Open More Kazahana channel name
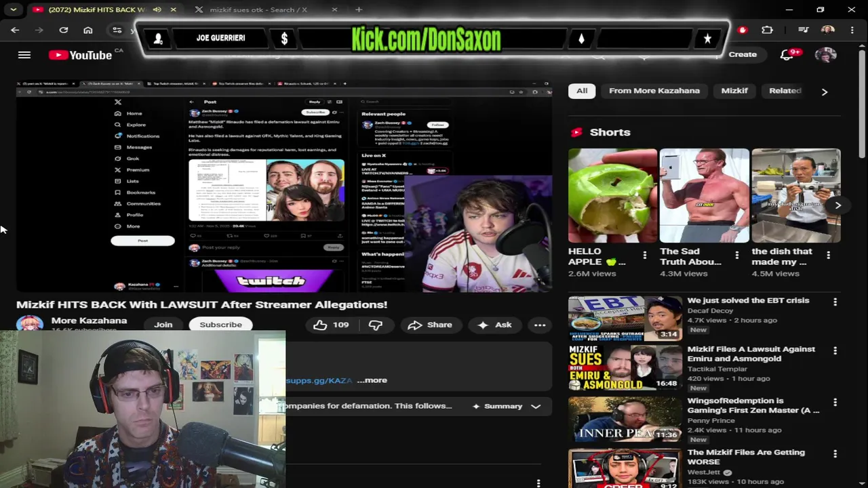The width and height of the screenshot is (868, 488). (89, 321)
